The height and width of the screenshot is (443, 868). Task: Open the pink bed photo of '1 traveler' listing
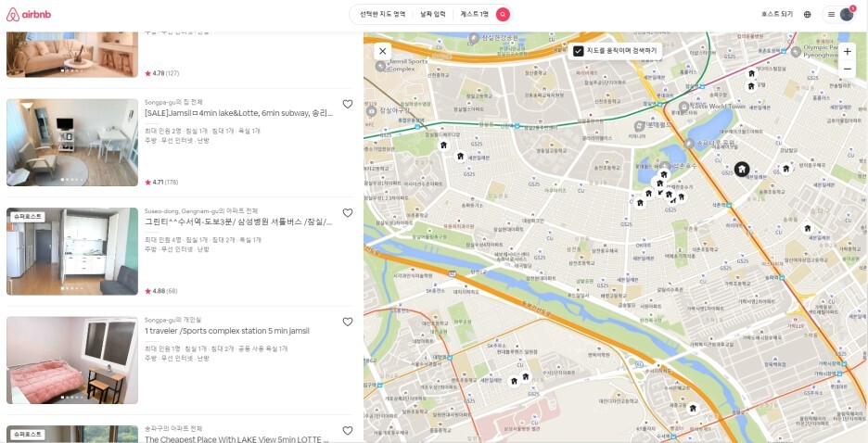(x=72, y=360)
